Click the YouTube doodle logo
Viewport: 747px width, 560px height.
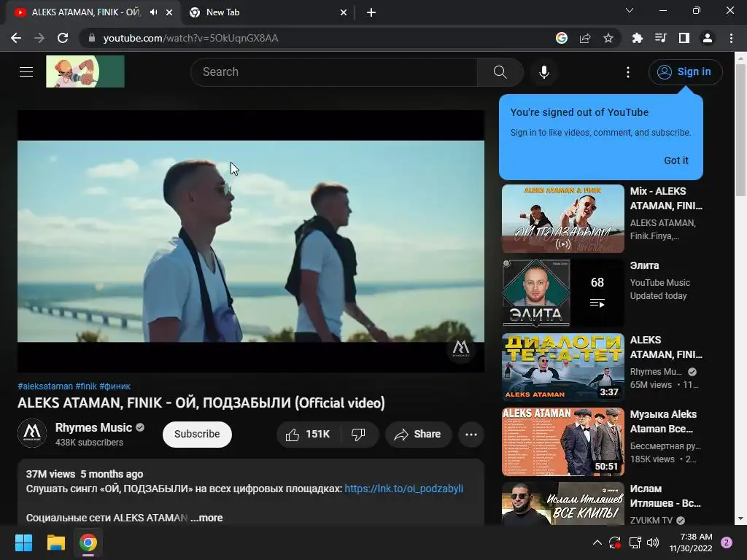click(x=85, y=71)
